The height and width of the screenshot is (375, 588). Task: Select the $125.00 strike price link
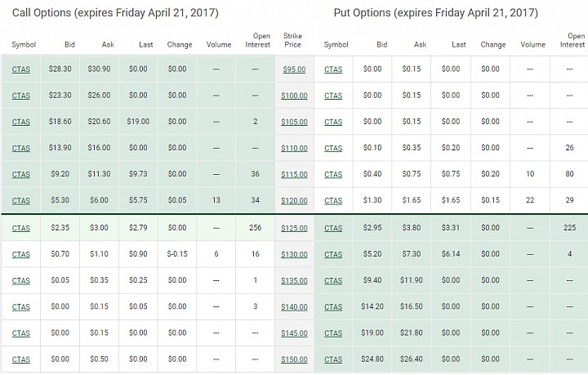[x=294, y=228]
